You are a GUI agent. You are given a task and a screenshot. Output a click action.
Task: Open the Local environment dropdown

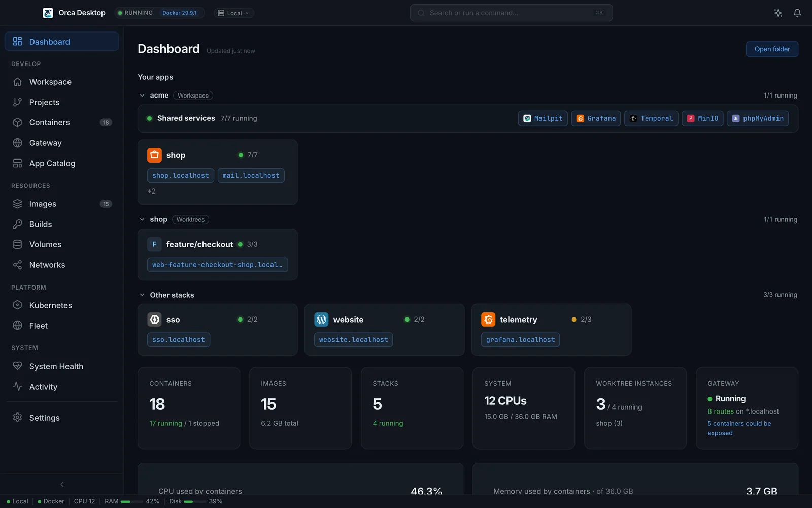[233, 13]
